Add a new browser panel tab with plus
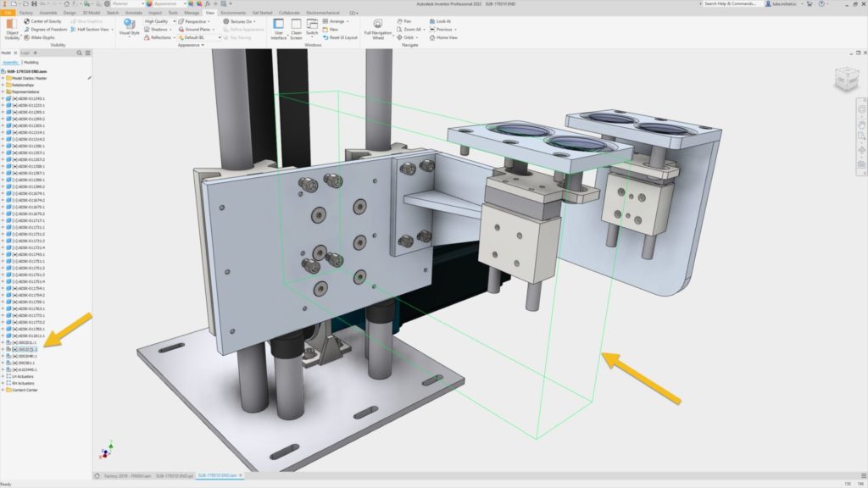Screen dimensions: 868x488 point(35,53)
